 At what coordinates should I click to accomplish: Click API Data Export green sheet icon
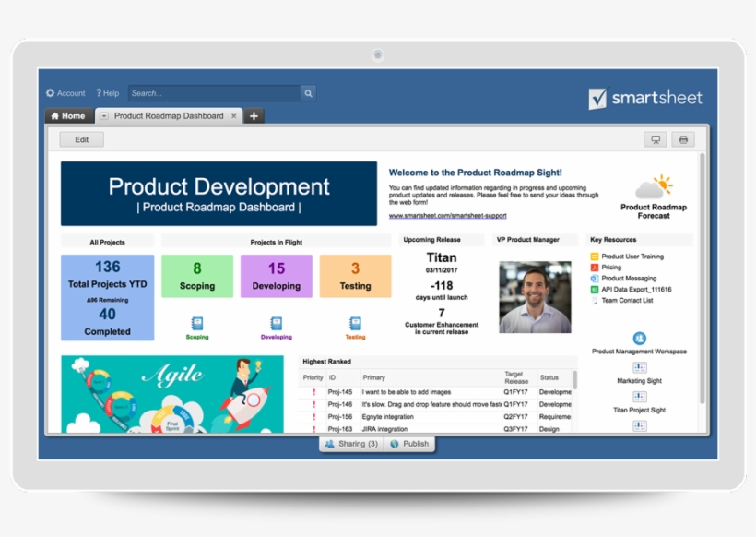click(595, 290)
